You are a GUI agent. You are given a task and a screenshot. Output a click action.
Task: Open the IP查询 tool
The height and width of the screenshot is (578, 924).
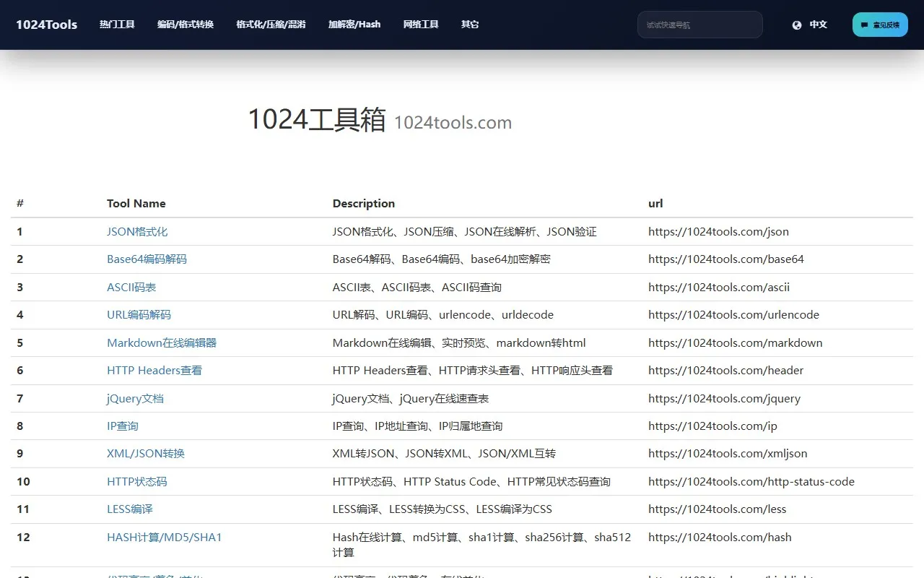click(x=122, y=426)
